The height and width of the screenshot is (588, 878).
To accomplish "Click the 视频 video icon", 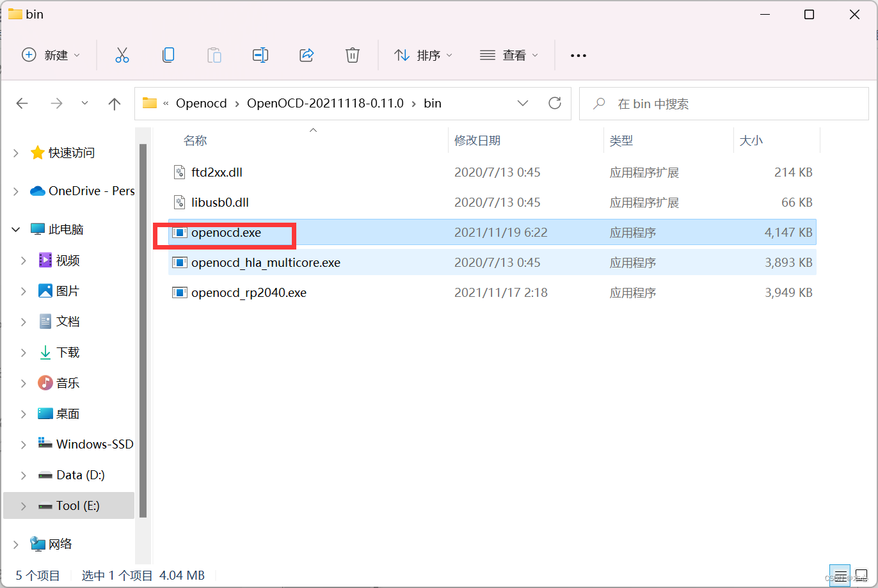I will pyautogui.click(x=45, y=260).
